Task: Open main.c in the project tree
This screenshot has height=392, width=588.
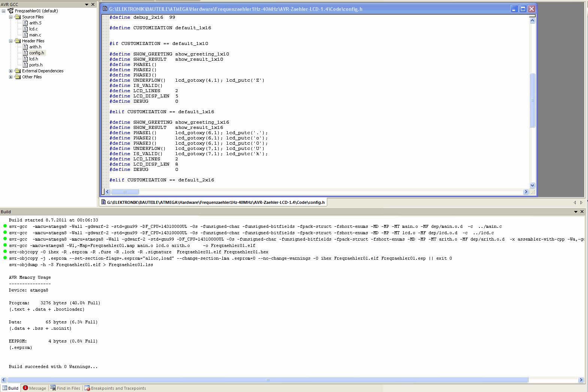Action: (35, 35)
